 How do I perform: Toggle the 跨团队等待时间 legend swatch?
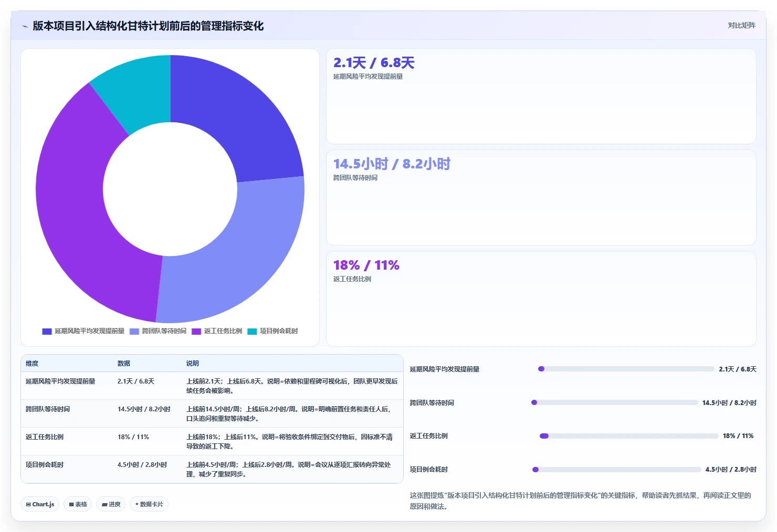(x=134, y=331)
